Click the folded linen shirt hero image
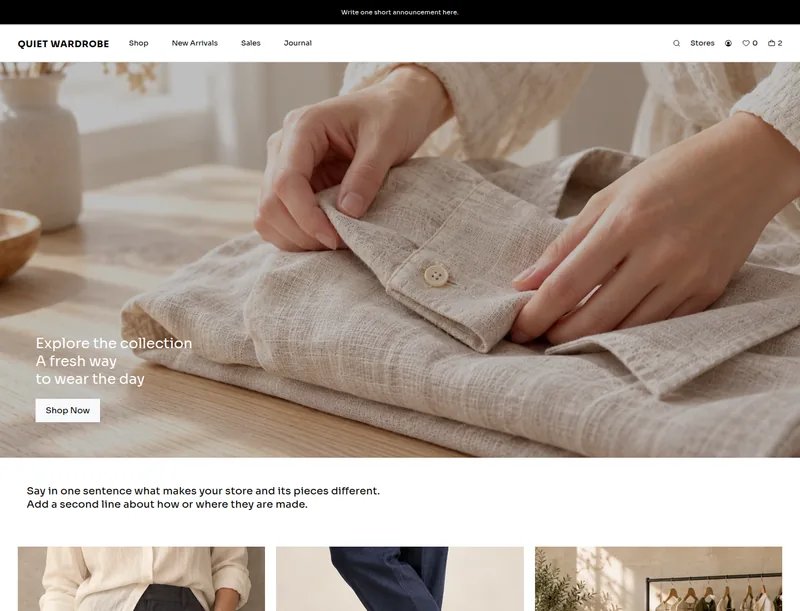 point(400,260)
